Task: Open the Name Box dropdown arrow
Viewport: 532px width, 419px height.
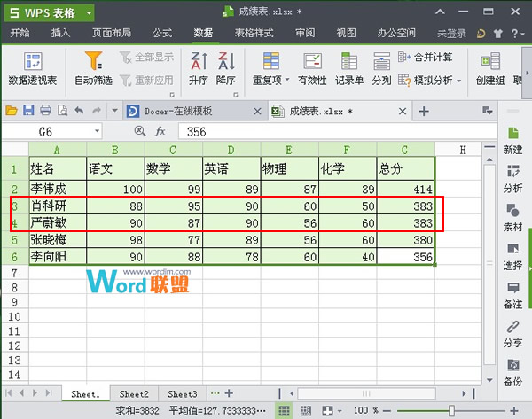Action: pyautogui.click(x=97, y=131)
